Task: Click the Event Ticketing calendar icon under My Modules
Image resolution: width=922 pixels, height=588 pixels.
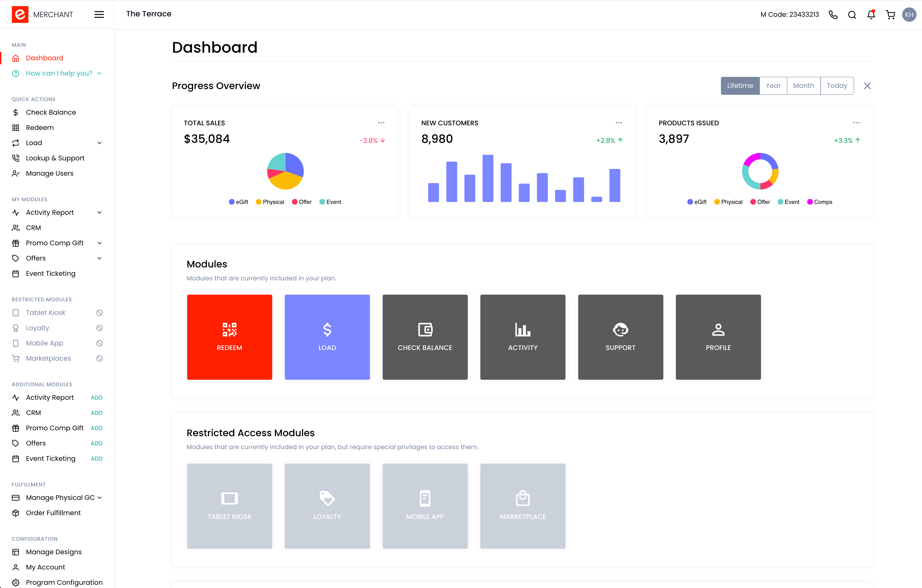Action: coord(16,274)
